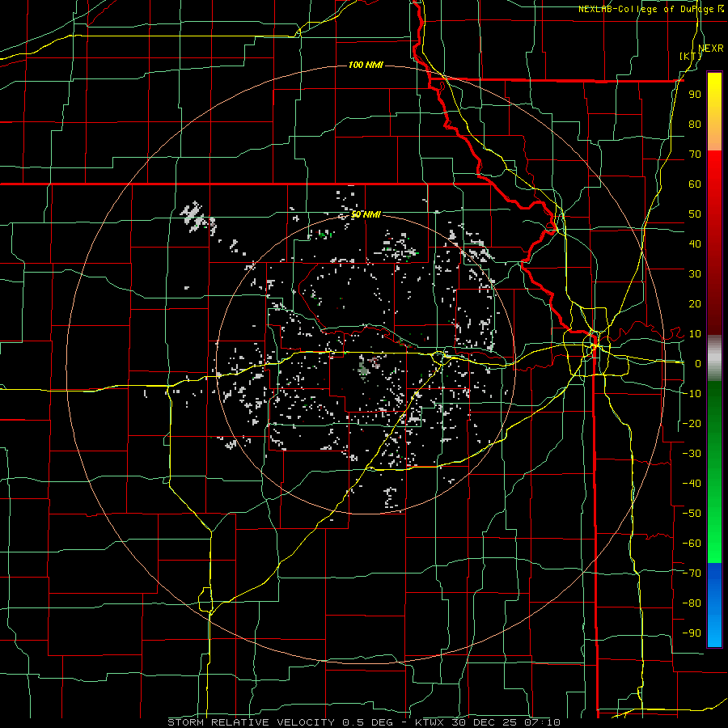Click the "STORM RELATIVE VELOCITY" product title

[251, 722]
